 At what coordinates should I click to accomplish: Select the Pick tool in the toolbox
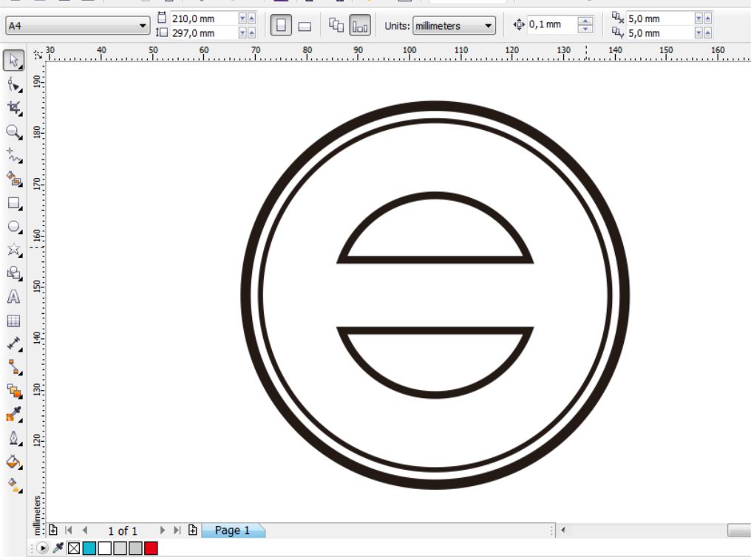14,61
